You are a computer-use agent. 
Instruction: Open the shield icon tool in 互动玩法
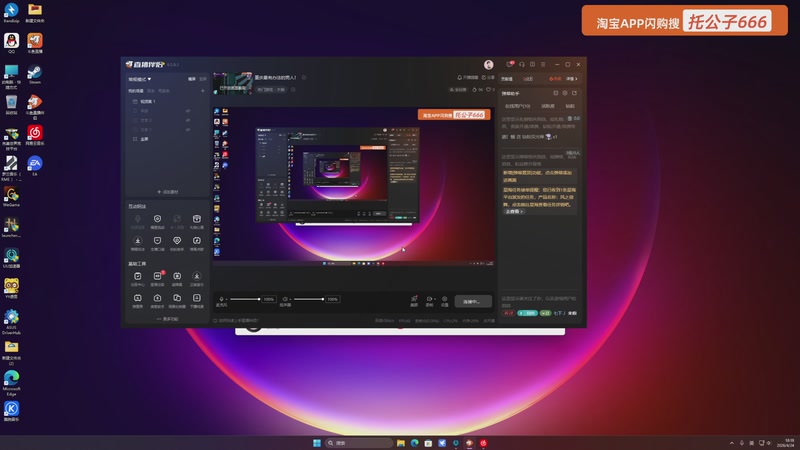pyautogui.click(x=157, y=243)
